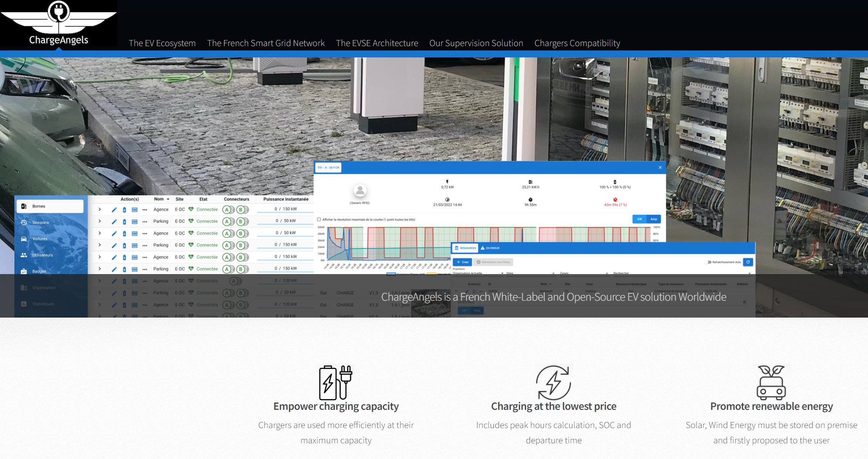Click the battery and plug icon
This screenshot has height=459, width=868.
(x=335, y=382)
